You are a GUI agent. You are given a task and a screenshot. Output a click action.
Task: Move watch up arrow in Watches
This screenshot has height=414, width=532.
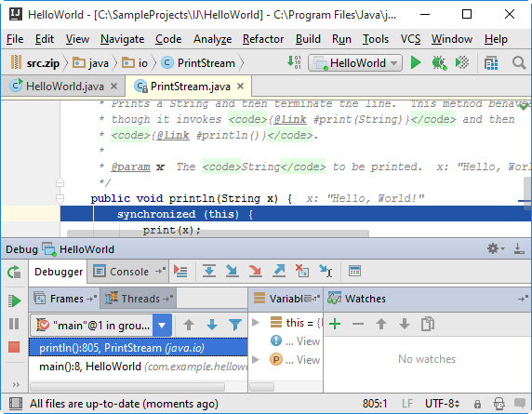381,324
